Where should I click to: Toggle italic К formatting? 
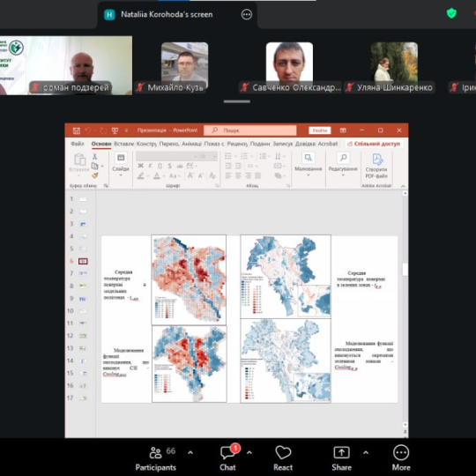(150, 166)
